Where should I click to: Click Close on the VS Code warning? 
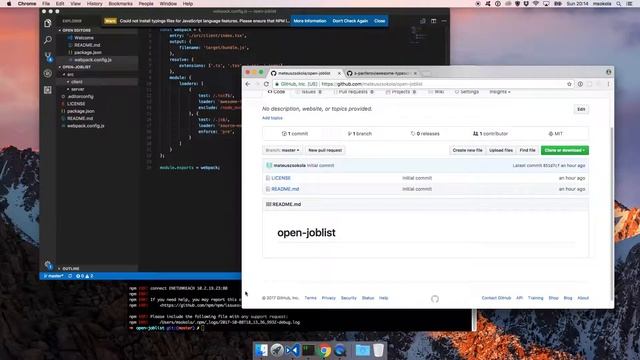(x=380, y=21)
